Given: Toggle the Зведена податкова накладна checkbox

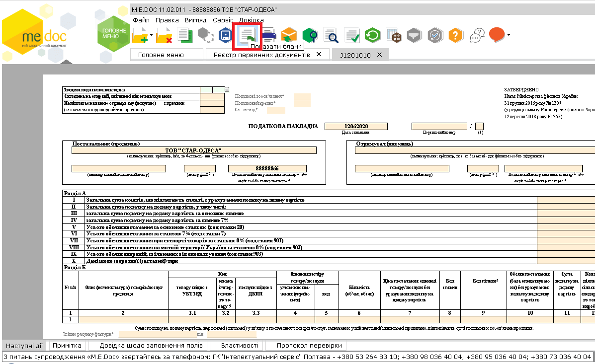Looking at the screenshot, I should pyautogui.click(x=227, y=89).
